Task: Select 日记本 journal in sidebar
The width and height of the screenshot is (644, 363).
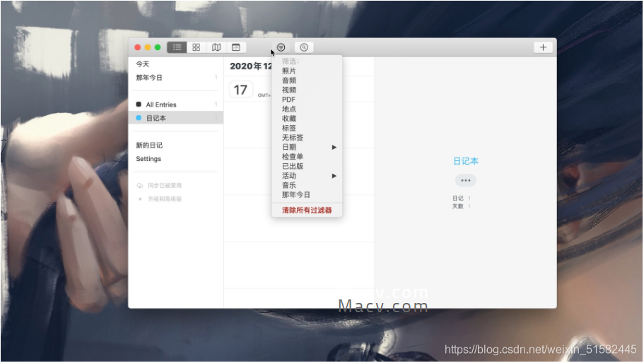Action: (176, 118)
